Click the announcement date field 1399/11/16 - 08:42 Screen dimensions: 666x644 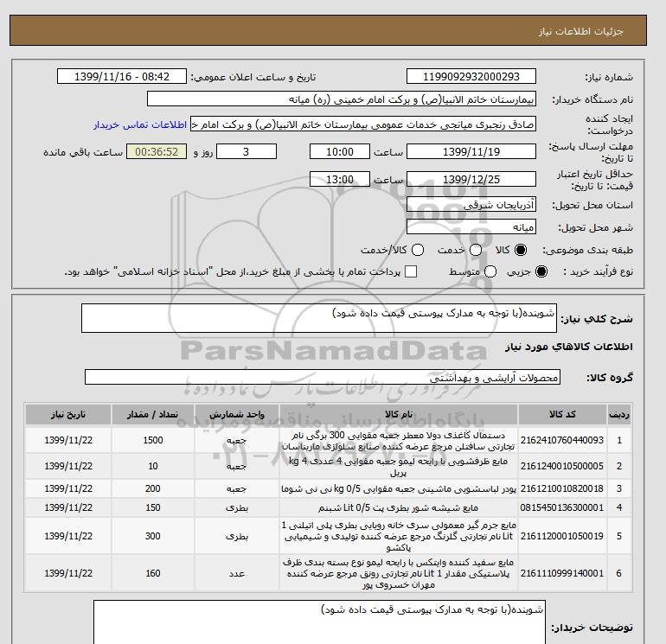(122, 76)
